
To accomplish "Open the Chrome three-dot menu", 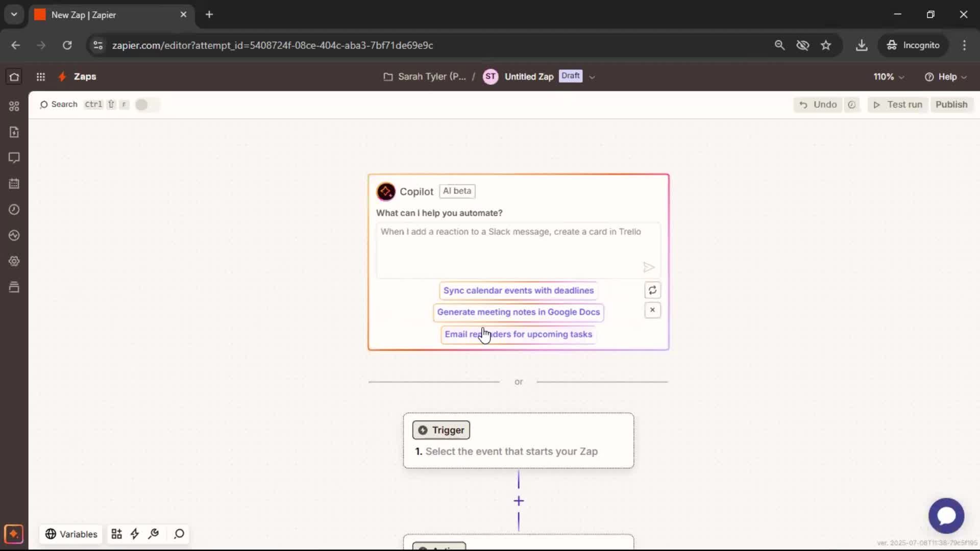I will coord(964,45).
